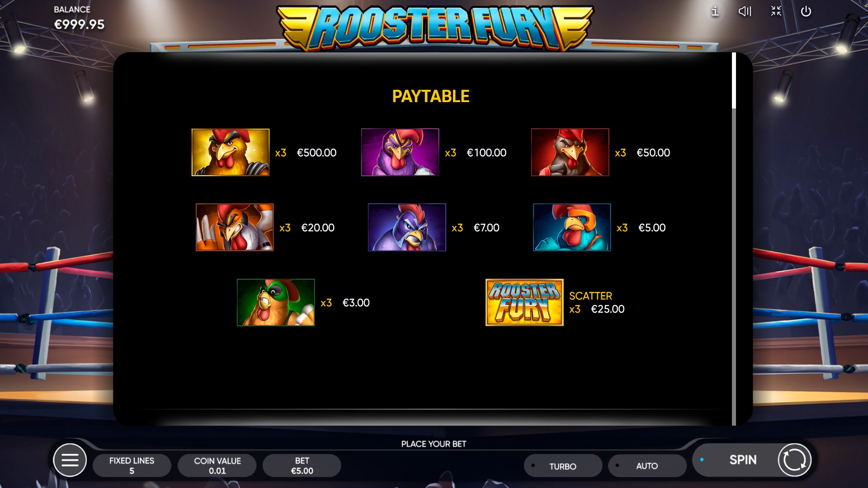Viewport: 868px width, 488px height.
Task: Click the Rooster Fury title logo
Action: click(x=434, y=28)
